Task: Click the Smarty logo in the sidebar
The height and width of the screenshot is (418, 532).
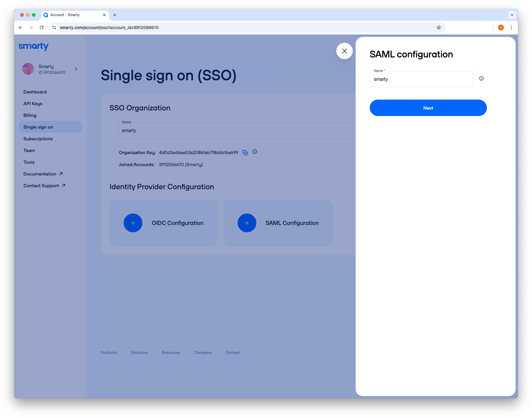Action: pyautogui.click(x=33, y=46)
